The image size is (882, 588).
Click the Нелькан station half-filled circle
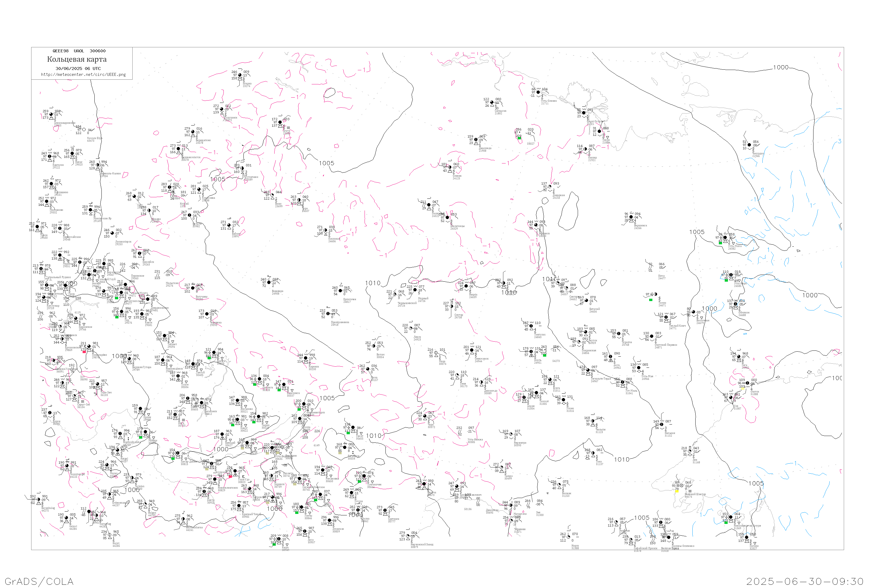[661, 425]
